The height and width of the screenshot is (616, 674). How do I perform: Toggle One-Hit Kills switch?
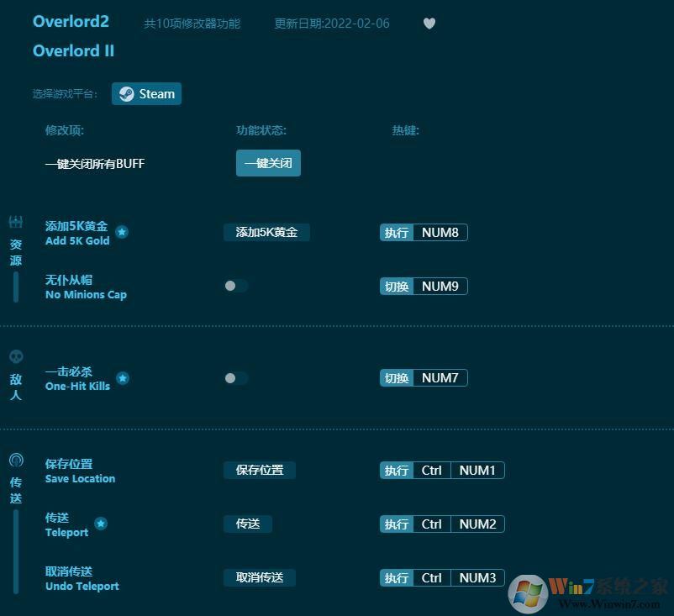236,378
